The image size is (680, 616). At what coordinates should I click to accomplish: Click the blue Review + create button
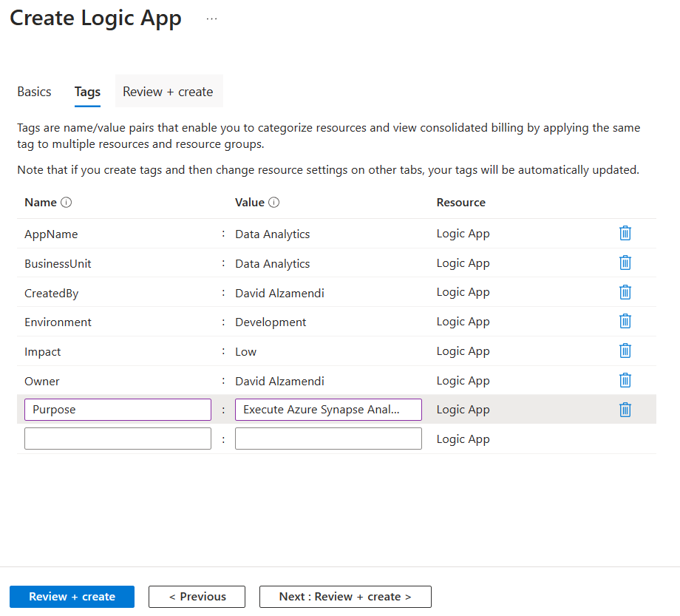click(x=72, y=597)
